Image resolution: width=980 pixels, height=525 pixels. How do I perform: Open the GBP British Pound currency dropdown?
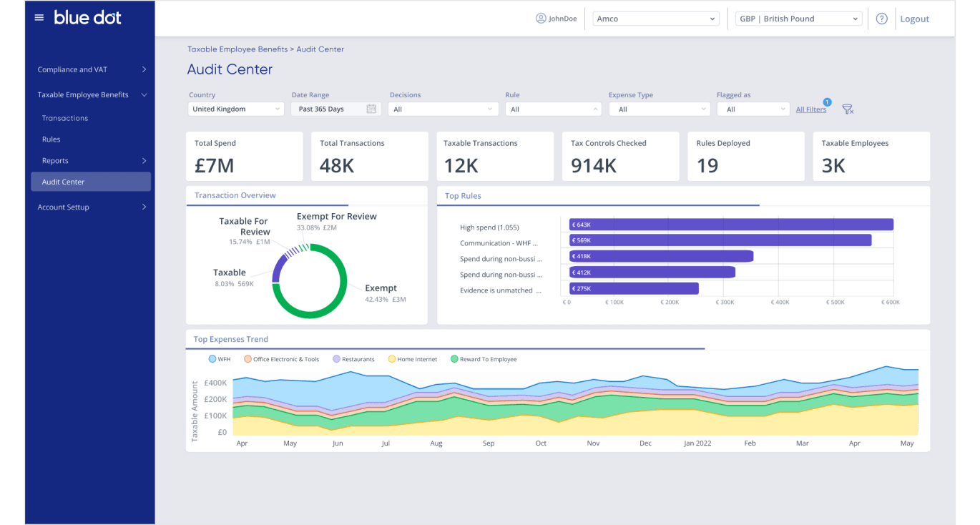[x=798, y=19]
